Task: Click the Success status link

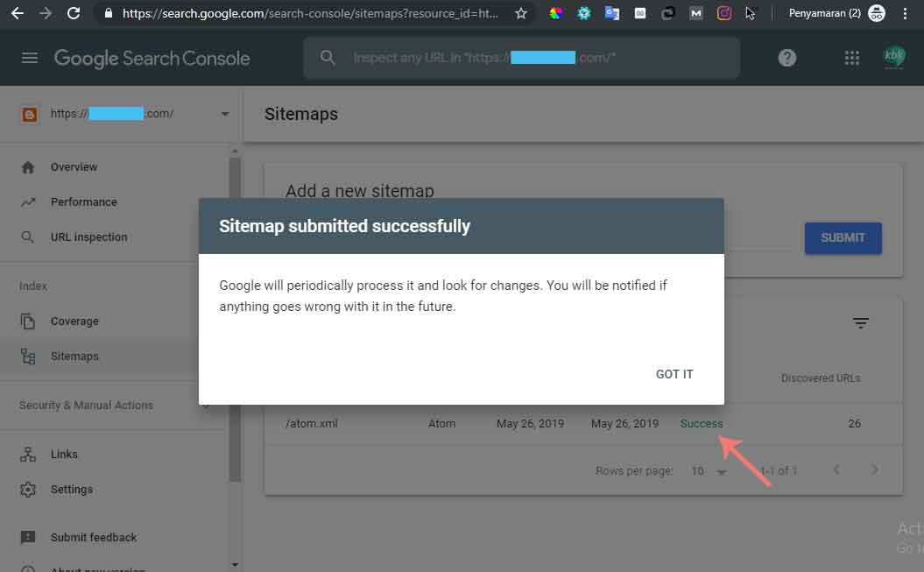Action: 701,423
